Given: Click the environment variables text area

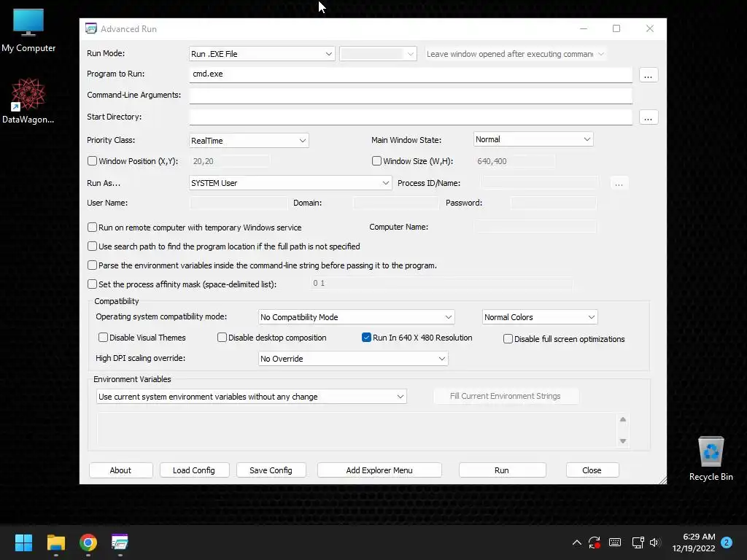Looking at the screenshot, I should [357, 430].
